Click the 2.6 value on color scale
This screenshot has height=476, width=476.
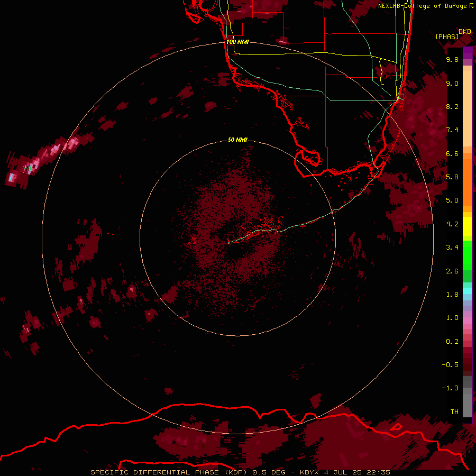[x=452, y=271]
